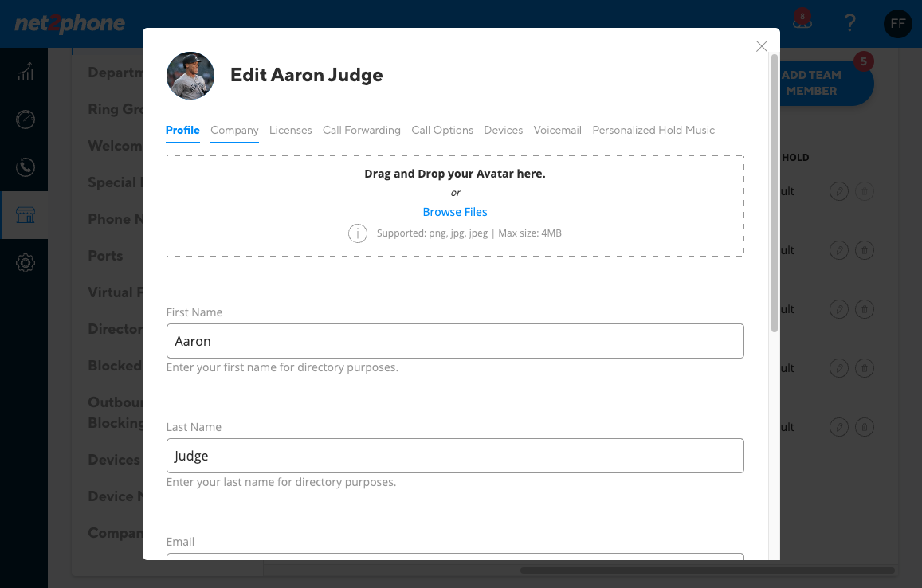Image resolution: width=922 pixels, height=588 pixels.
Task: Open the analytics bar chart sidebar icon
Action: click(x=25, y=72)
